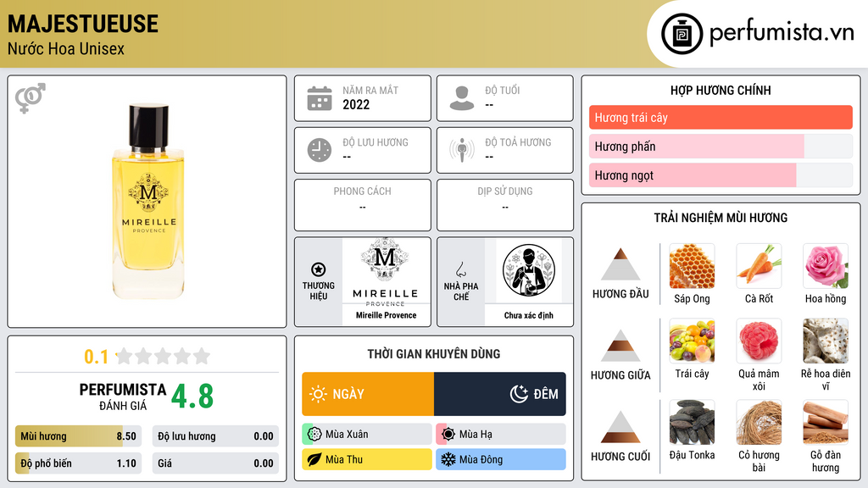
Task: Click the clock icon for Độ lưu hương
Action: tap(320, 151)
